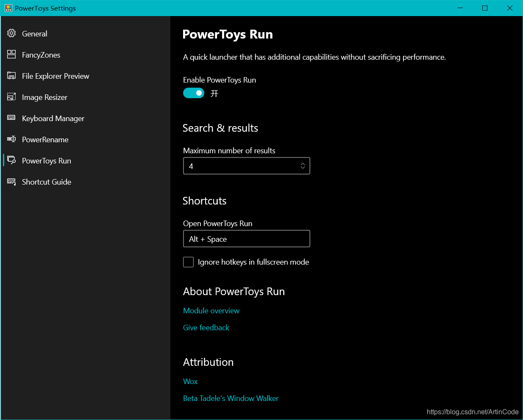Viewport: 523px width, 420px height.
Task: Click the Image Resizer icon
Action: point(11,97)
